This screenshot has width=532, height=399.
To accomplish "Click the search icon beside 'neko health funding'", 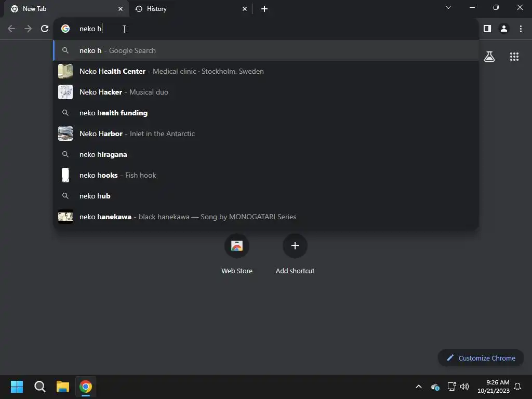I will click(x=65, y=113).
